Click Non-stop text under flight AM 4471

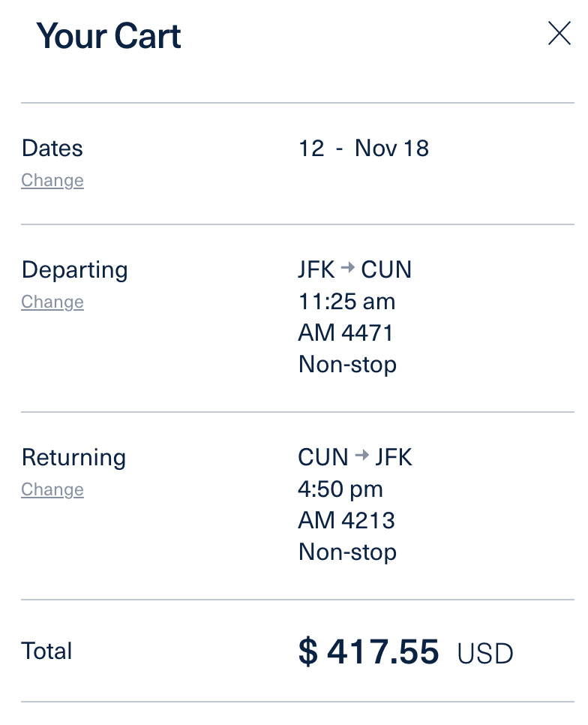tap(347, 365)
